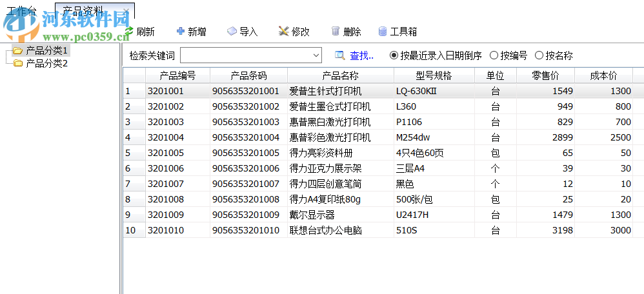Click the 新增 label
This screenshot has width=644, height=294.
(x=197, y=32)
